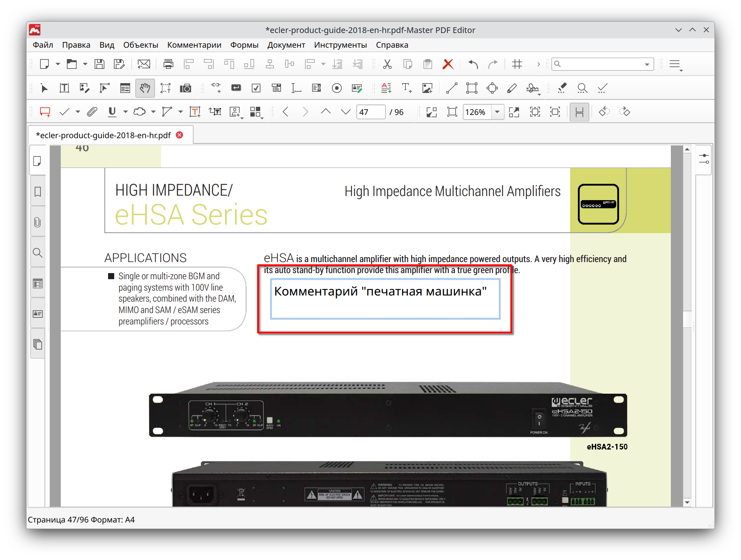Expand the cloud shape dropdown arrow
The width and height of the screenshot is (741, 560).
(x=153, y=112)
